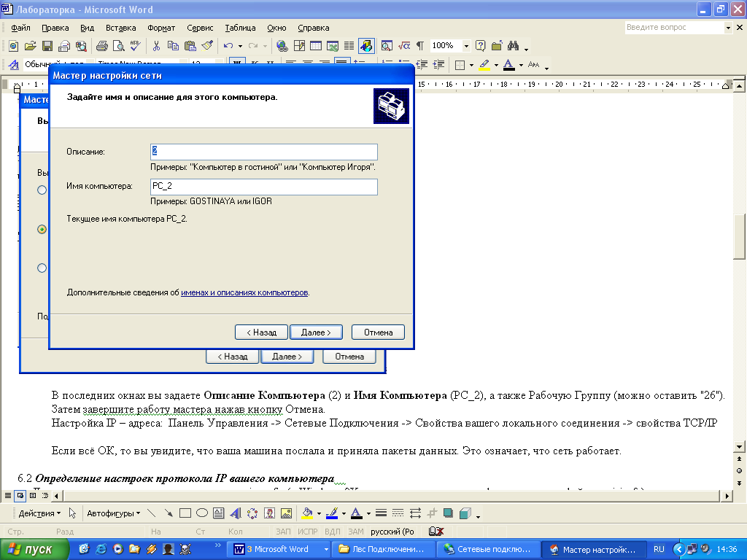Insert a picture from file icon
This screenshot has width=747, height=560.
286,513
